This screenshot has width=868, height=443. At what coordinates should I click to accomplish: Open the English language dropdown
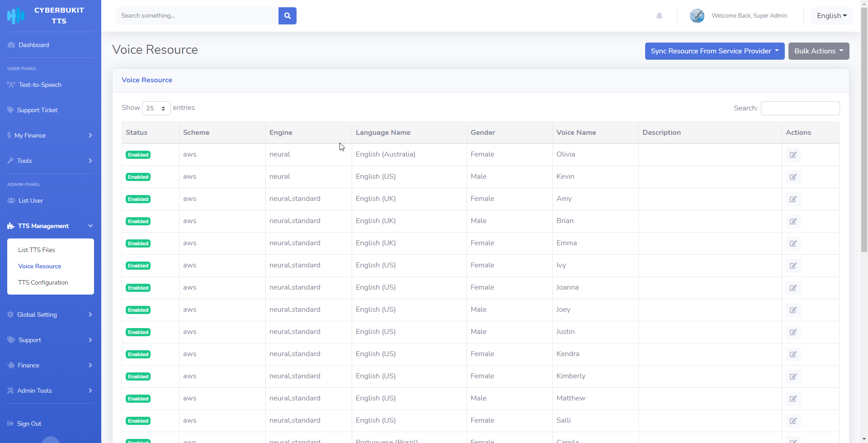831,16
